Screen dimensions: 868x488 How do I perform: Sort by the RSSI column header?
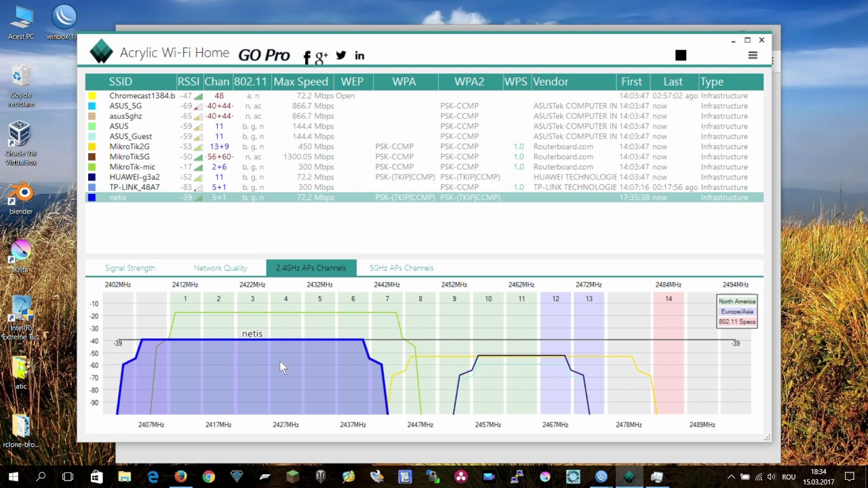click(x=189, y=81)
